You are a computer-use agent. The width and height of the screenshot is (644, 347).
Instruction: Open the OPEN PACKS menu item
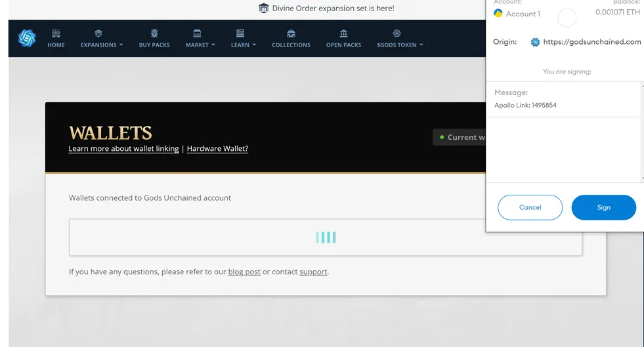(x=344, y=45)
